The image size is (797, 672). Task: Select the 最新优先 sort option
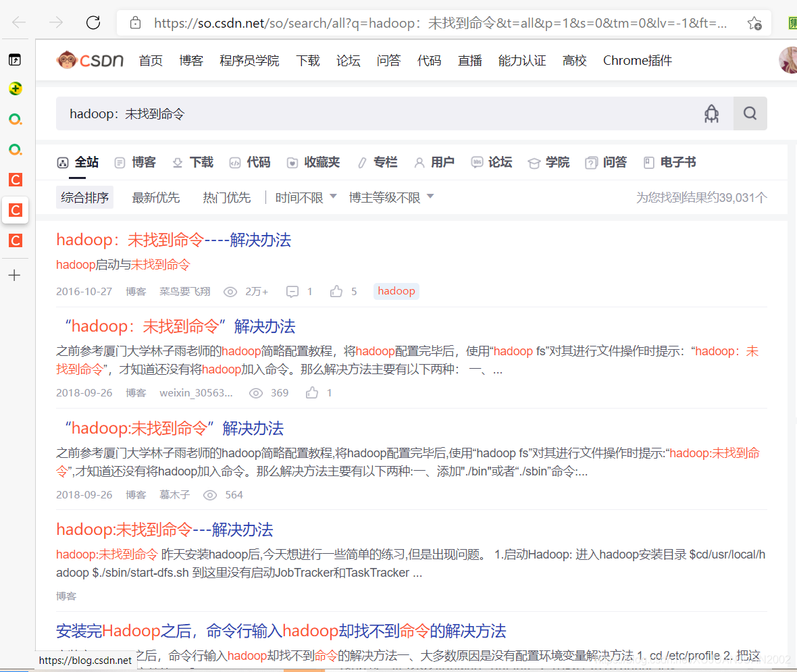click(x=156, y=197)
